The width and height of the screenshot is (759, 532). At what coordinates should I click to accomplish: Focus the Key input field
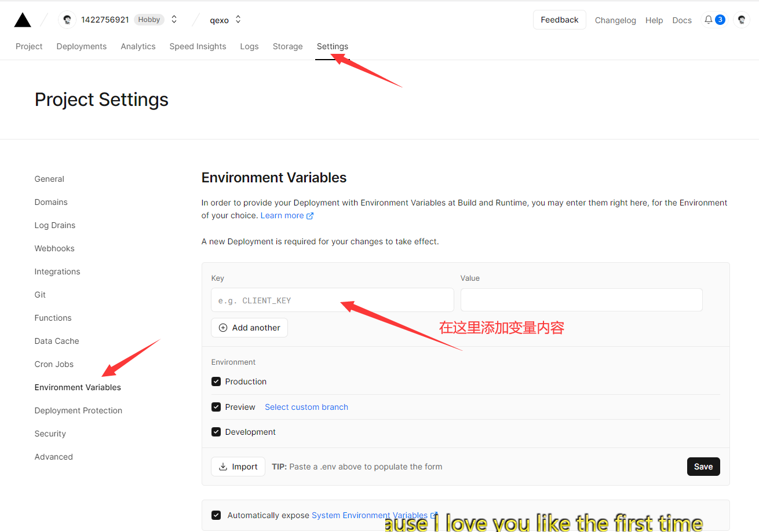tap(332, 300)
